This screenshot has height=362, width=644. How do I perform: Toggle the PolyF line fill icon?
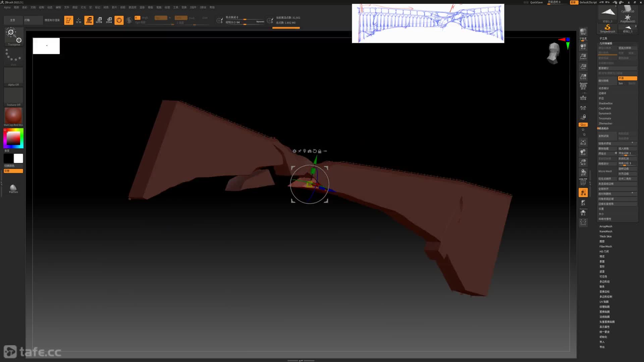point(583,182)
